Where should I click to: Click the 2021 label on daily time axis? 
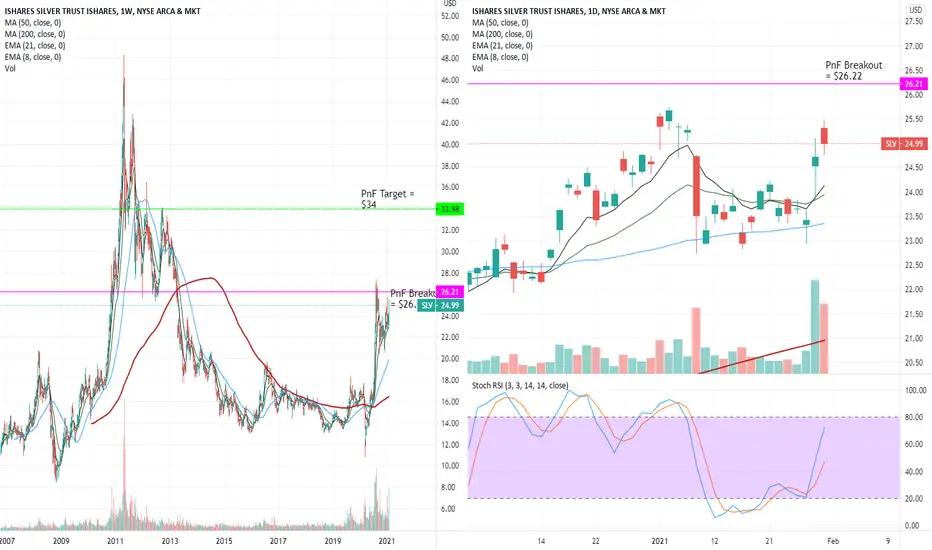click(660, 541)
